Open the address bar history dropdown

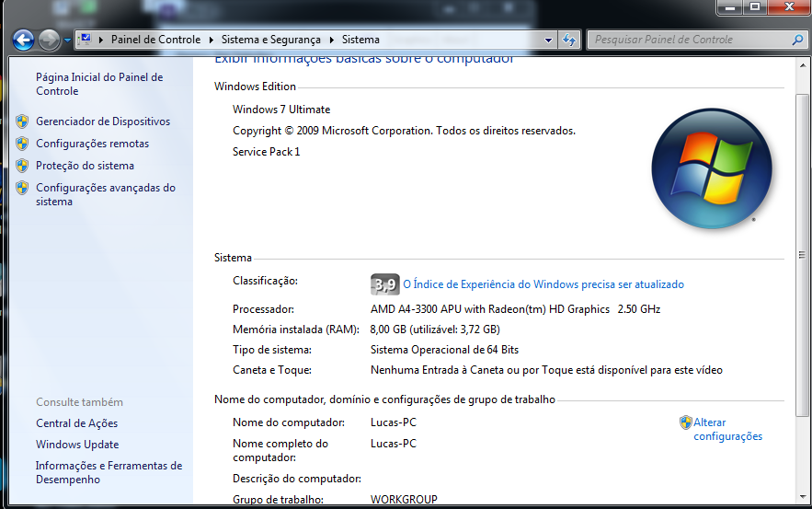point(548,40)
